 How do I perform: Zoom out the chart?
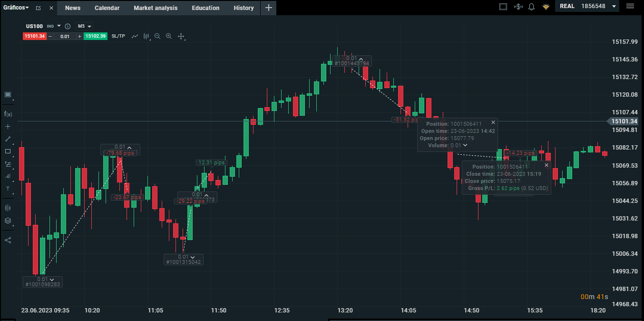tap(157, 36)
